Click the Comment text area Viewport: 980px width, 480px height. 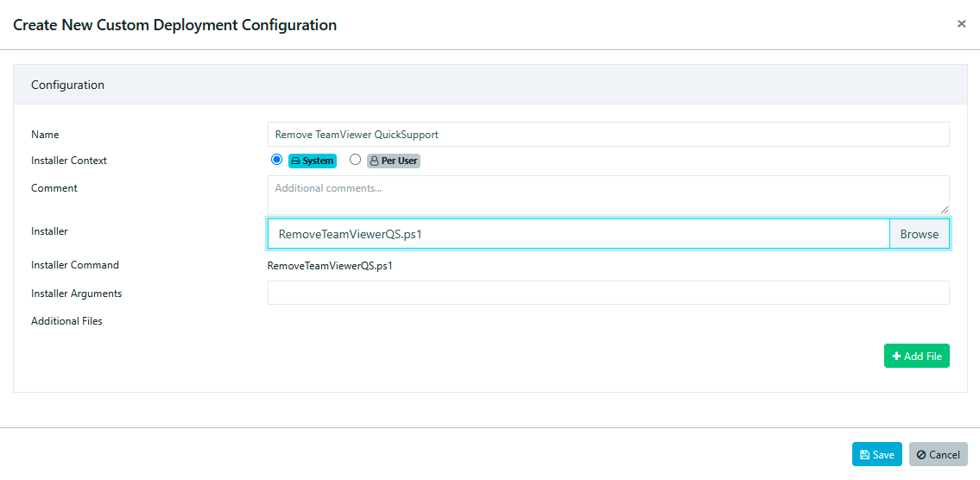coord(608,195)
